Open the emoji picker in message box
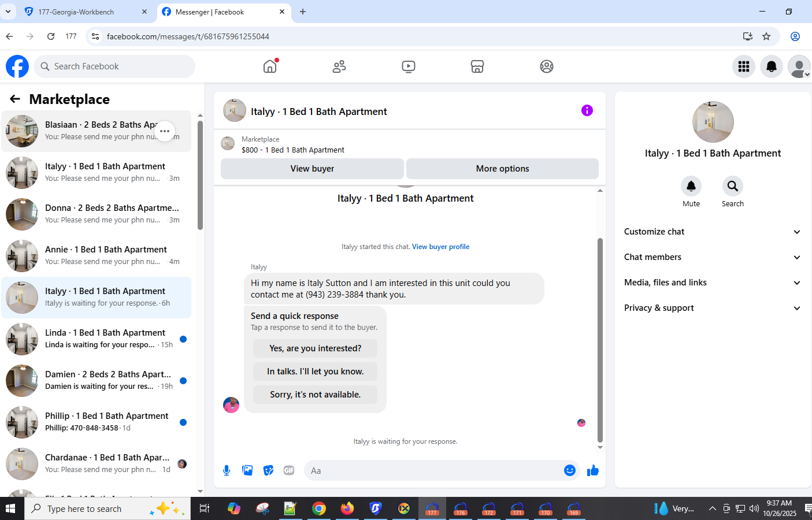This screenshot has height=520, width=812. click(x=570, y=470)
